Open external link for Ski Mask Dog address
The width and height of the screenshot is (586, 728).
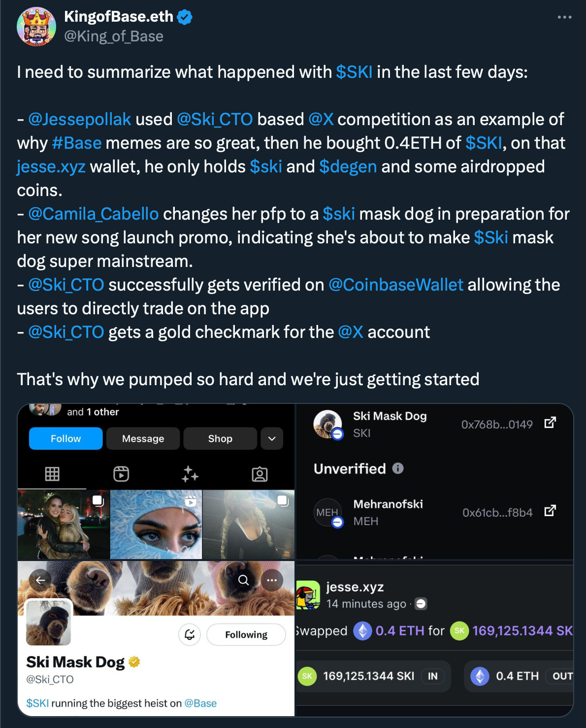pyautogui.click(x=550, y=423)
